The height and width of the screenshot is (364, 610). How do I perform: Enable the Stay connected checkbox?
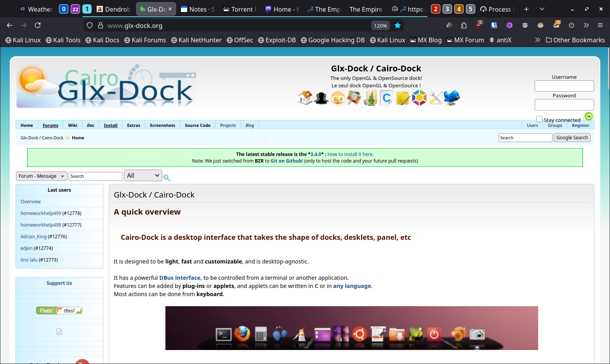click(x=539, y=119)
